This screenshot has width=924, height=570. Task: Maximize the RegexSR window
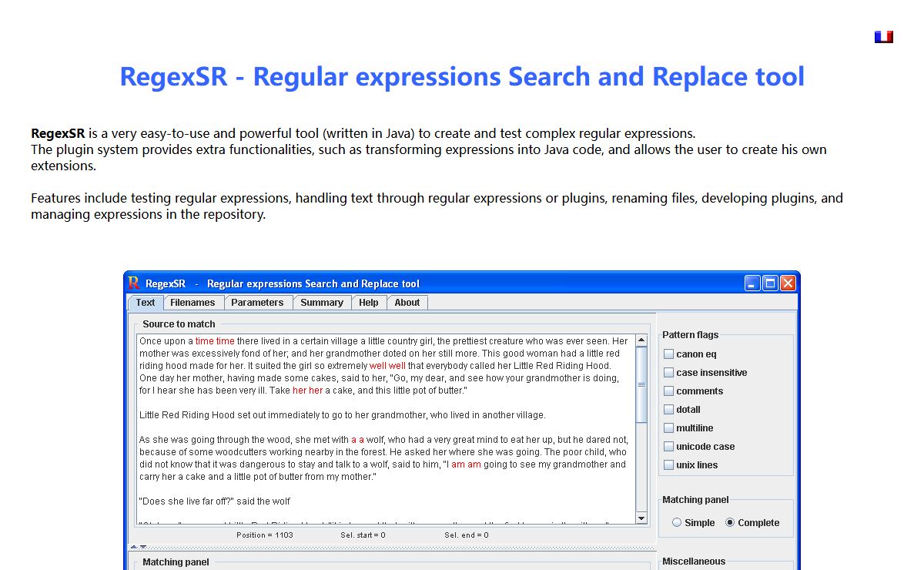tap(770, 283)
